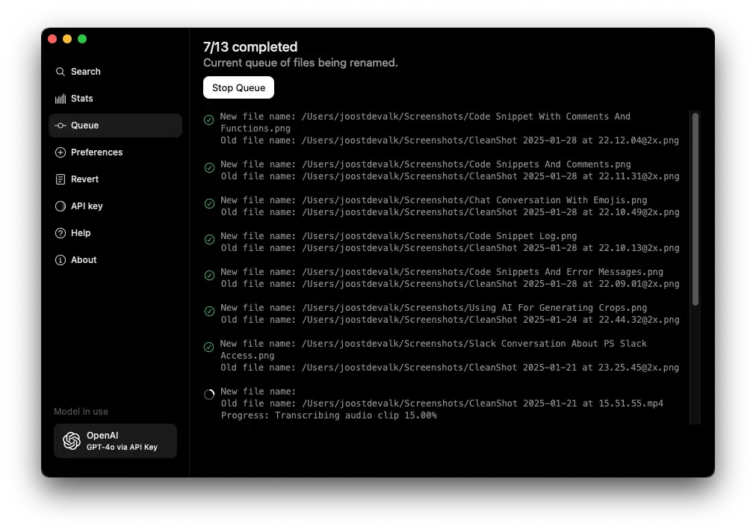Click checkmark next to Using AI For Generating Crops

tap(209, 311)
